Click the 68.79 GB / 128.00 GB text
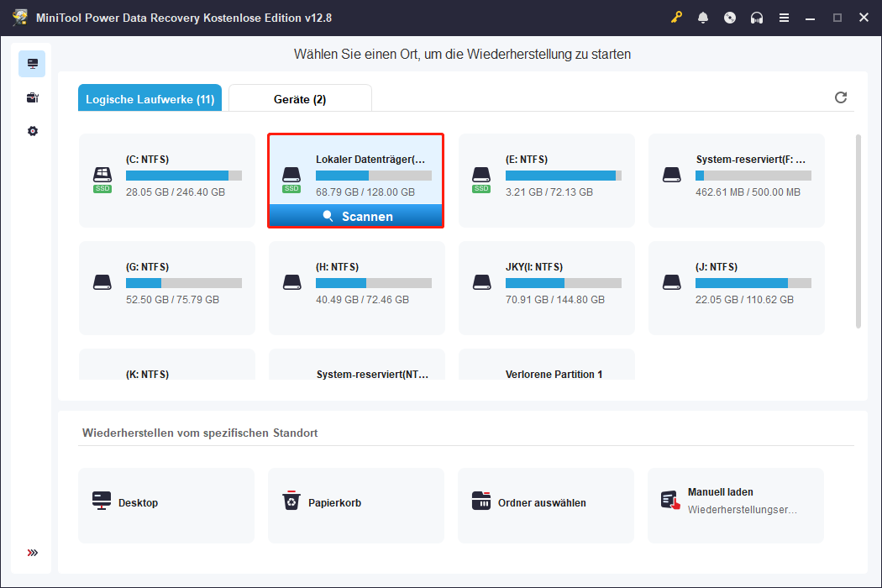Image resolution: width=882 pixels, height=588 pixels. [365, 192]
